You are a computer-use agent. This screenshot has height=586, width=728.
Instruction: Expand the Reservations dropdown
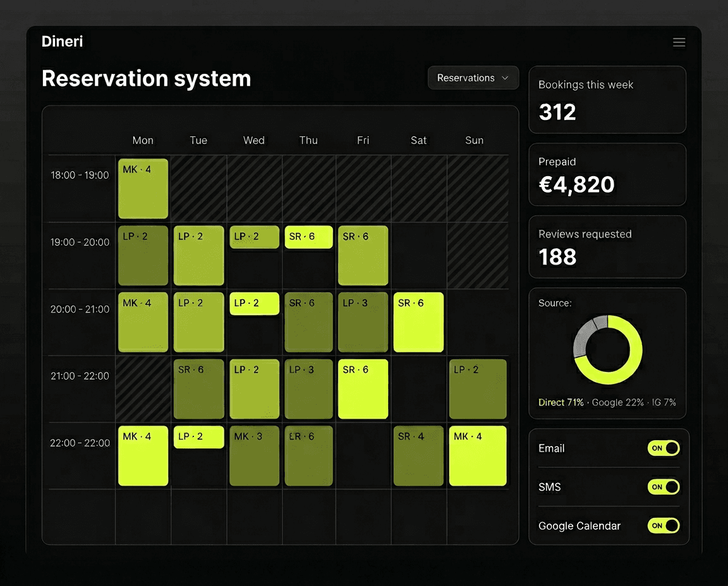click(473, 78)
